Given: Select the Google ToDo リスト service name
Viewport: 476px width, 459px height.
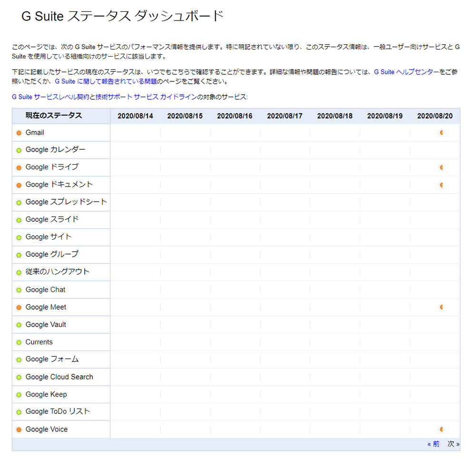Looking at the screenshot, I should 58,411.
